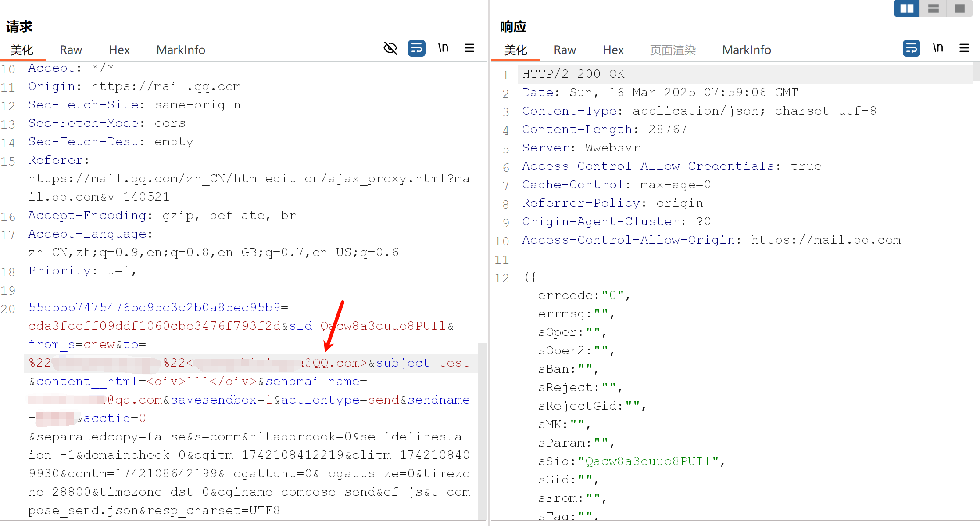Open response MarkInfo tab
Screen dimensions: 980x526
(747, 50)
